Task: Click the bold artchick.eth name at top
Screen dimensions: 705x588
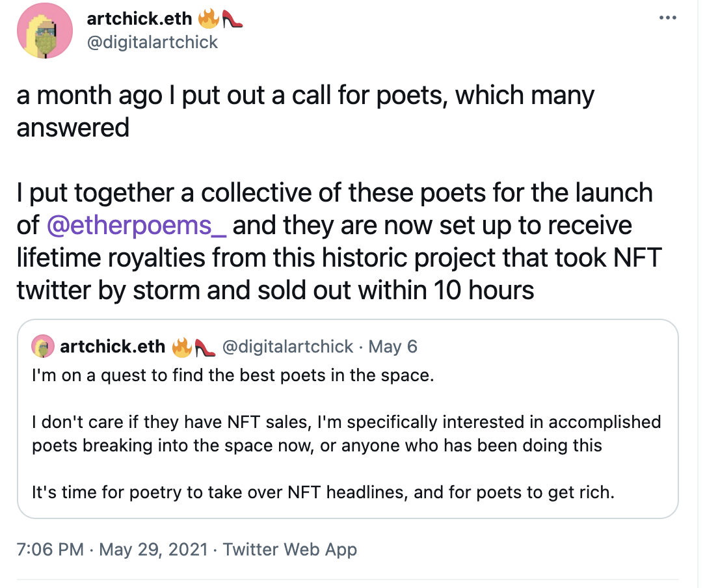Action: (x=139, y=18)
